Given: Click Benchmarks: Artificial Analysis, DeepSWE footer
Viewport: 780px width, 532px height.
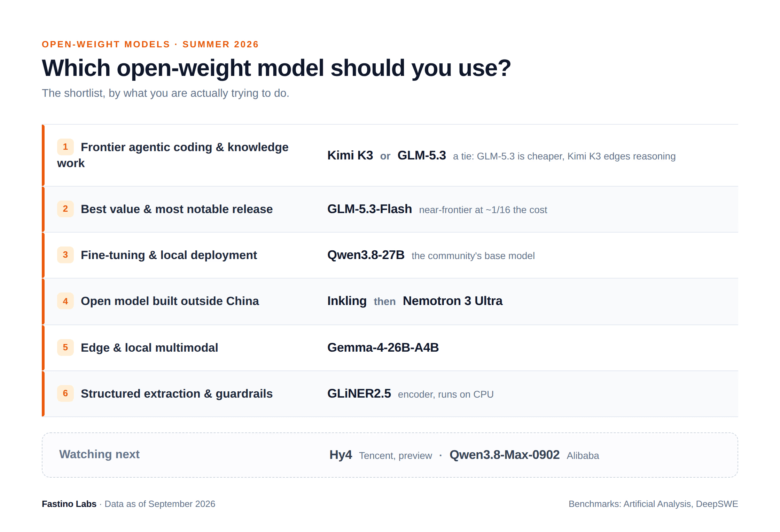Looking at the screenshot, I should click(653, 504).
